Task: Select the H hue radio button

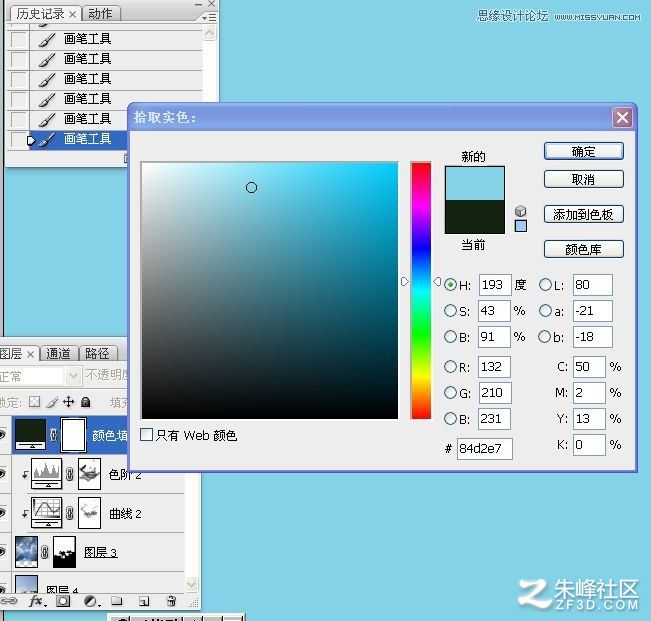Action: (x=450, y=285)
